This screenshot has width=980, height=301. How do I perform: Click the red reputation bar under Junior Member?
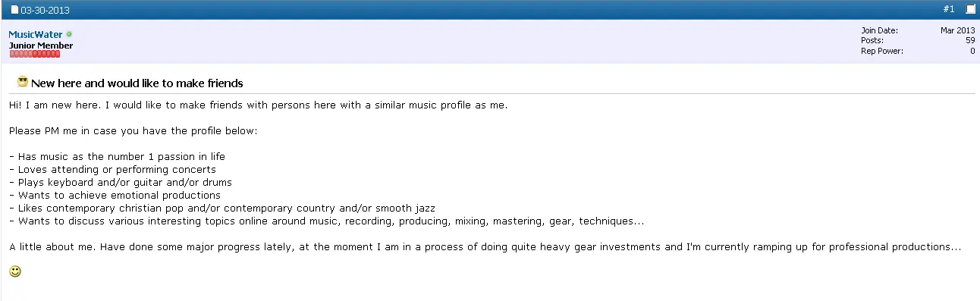(35, 54)
